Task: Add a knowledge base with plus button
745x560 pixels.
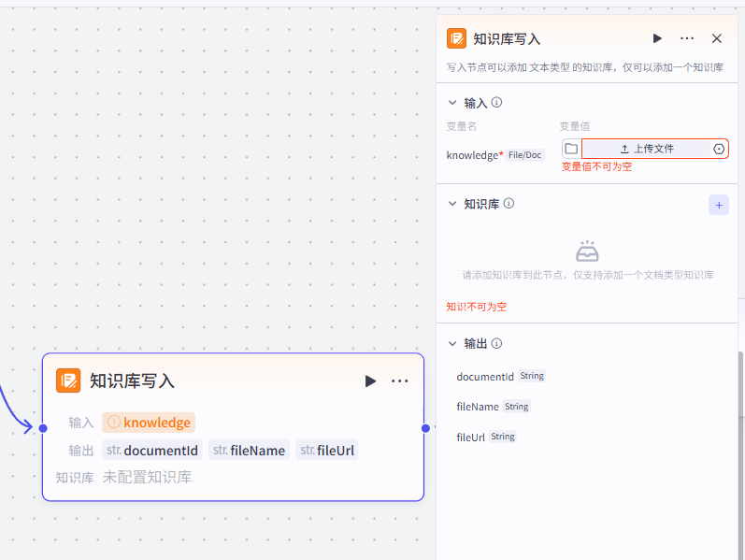Action: [x=719, y=204]
